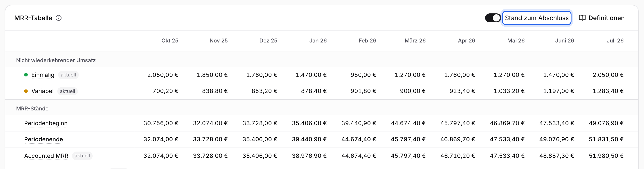Click the book icon next to Definitionen
Image resolution: width=644 pixels, height=169 pixels.
pos(582,18)
